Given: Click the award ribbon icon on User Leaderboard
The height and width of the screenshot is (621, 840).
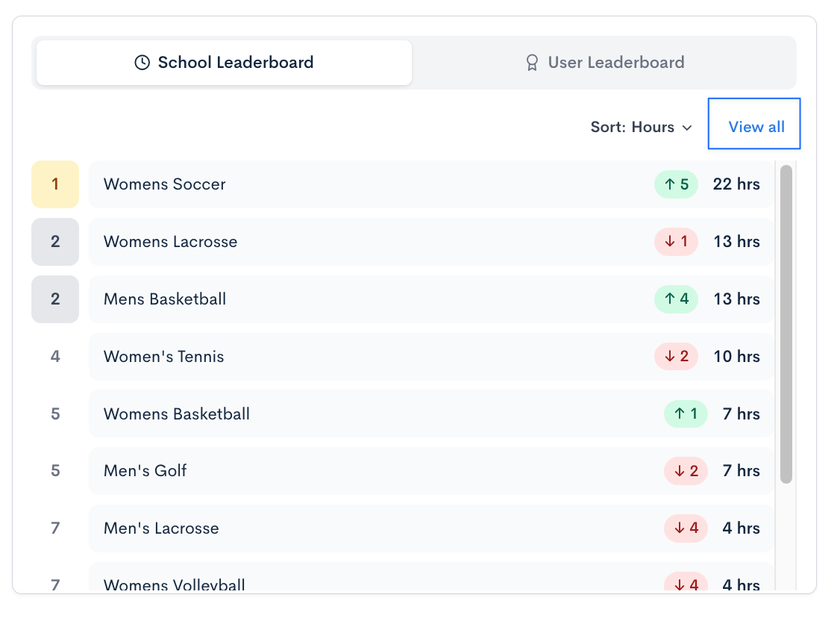Looking at the screenshot, I should (532, 63).
